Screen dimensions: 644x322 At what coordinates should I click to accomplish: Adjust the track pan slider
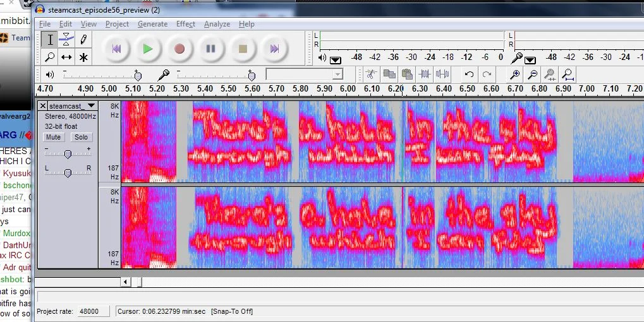pyautogui.click(x=68, y=173)
